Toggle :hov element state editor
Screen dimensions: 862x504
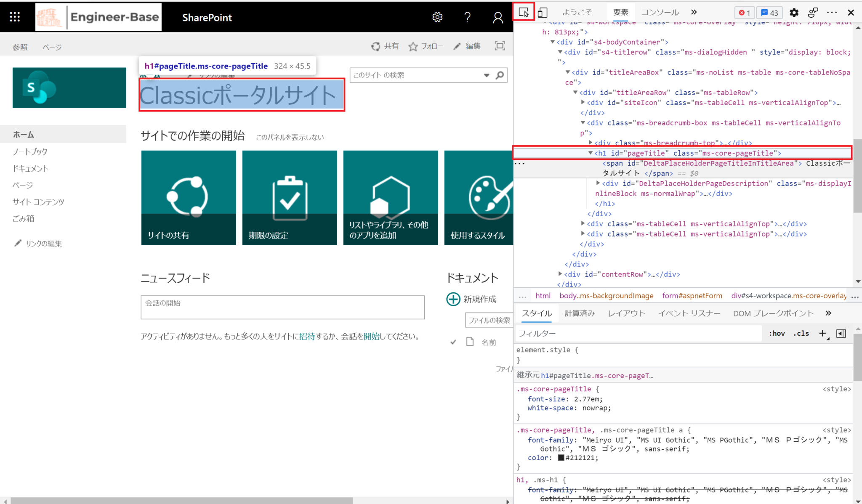pos(777,333)
